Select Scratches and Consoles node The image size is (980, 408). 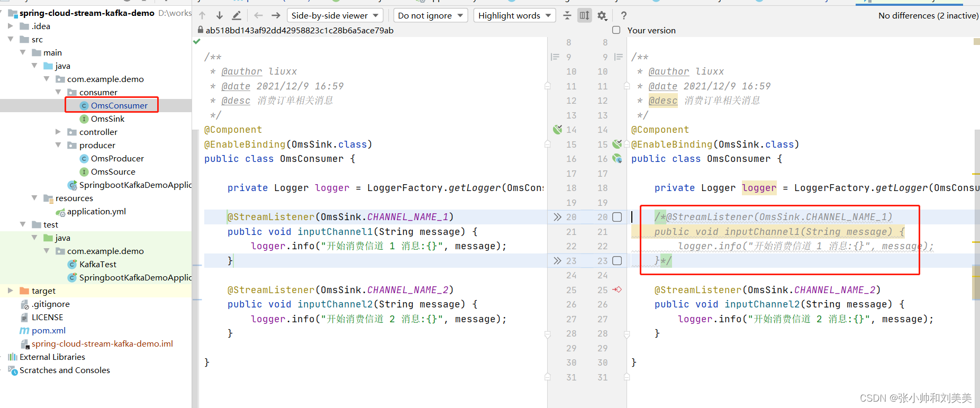coord(65,370)
